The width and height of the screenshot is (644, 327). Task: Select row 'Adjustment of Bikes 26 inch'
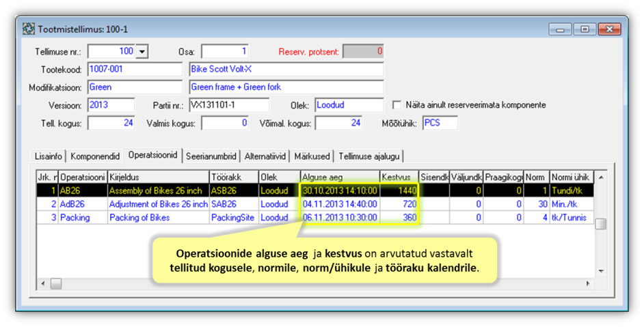click(315, 204)
